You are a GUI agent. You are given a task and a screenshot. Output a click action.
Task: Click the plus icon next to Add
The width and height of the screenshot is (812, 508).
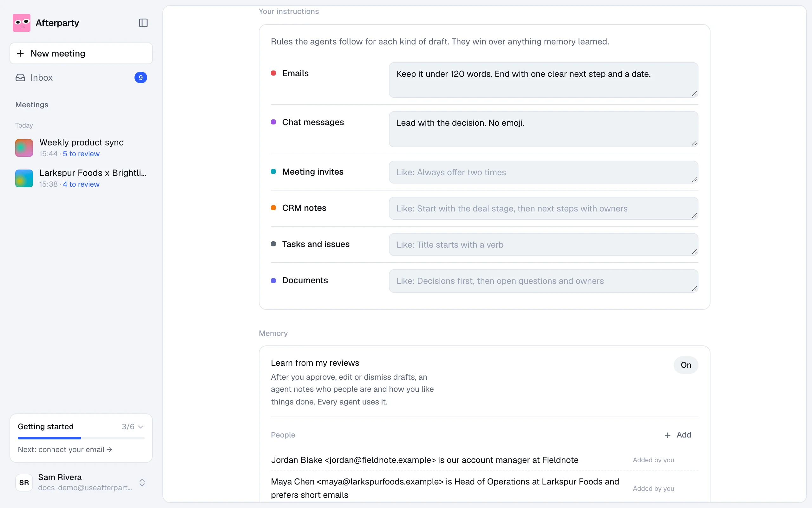667,435
